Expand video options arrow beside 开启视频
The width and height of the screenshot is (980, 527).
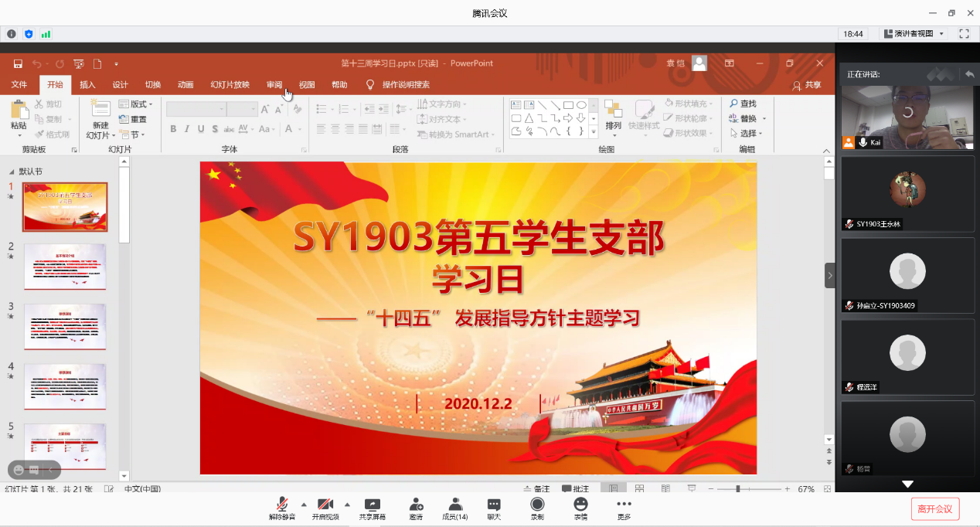pyautogui.click(x=347, y=504)
